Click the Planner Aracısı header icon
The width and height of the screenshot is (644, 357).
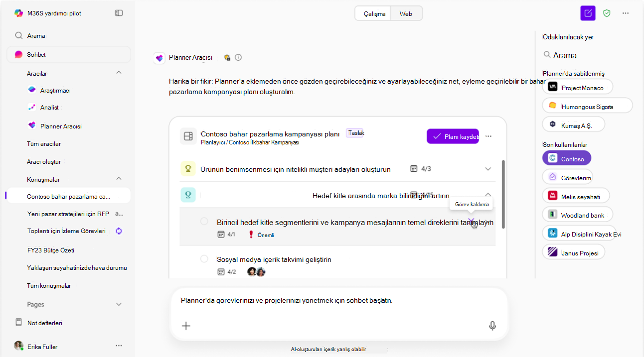coord(160,58)
